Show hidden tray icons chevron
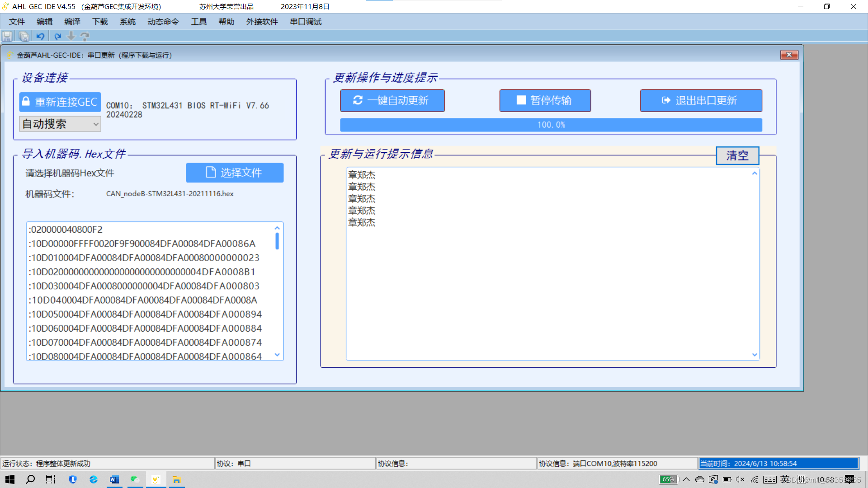Viewport: 868px width, 488px height. tap(686, 479)
